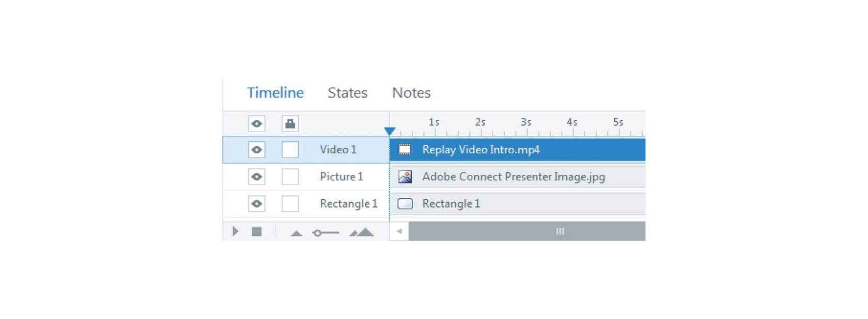
Task: Click the picture icon on image bar
Action: [x=405, y=177]
